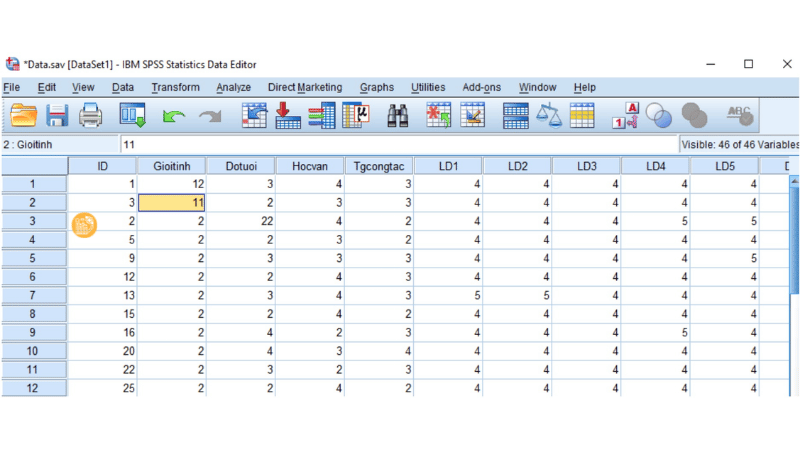Viewport: 800px width, 450px height.
Task: Select the Gioitinh column header
Action: (172, 165)
